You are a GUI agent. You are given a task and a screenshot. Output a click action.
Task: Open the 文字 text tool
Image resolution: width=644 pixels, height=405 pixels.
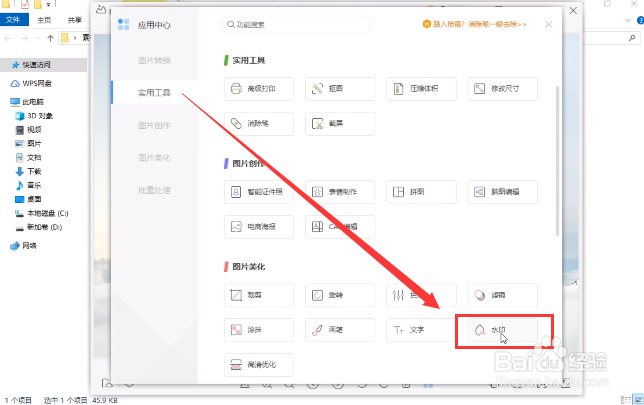click(x=421, y=330)
